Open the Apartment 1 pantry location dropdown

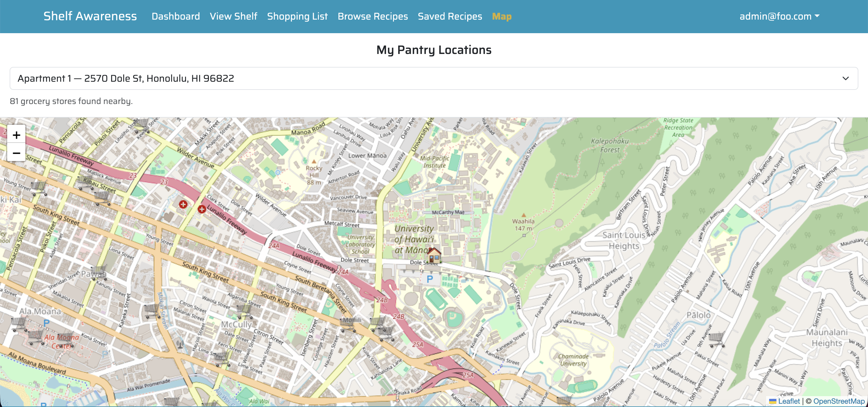tap(434, 78)
